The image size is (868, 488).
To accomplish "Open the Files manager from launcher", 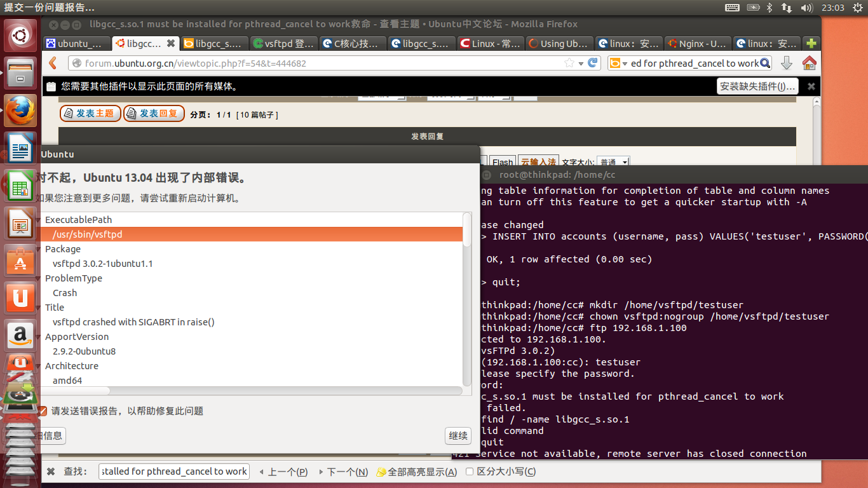I will pos(21,74).
